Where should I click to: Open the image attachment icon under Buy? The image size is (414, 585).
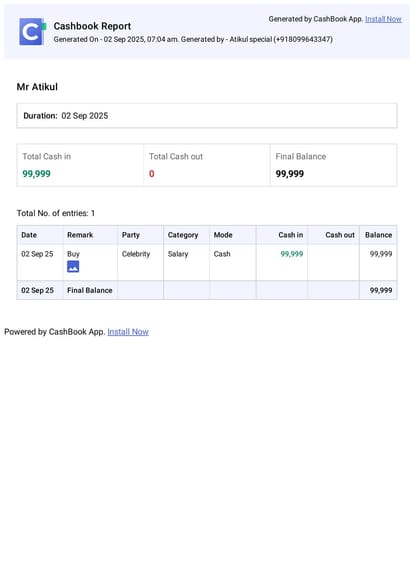pos(73,266)
